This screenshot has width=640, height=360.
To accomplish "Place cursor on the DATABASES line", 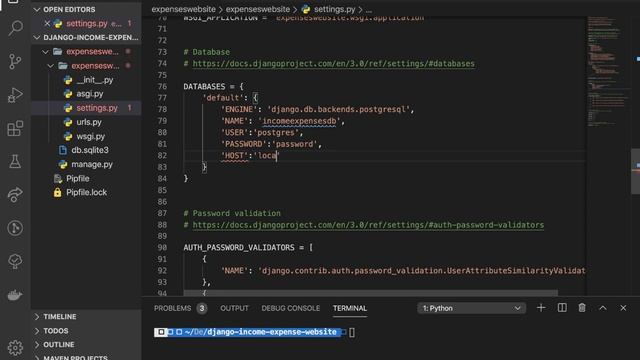I will 213,87.
